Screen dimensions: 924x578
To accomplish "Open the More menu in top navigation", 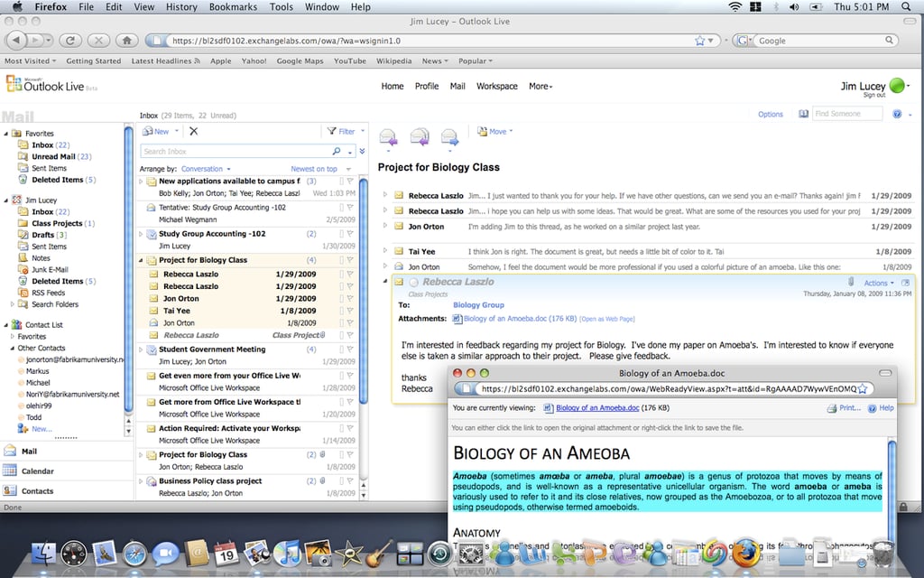I will coord(541,86).
